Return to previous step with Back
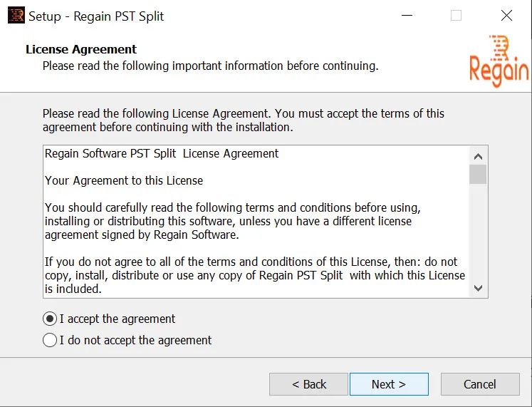This screenshot has height=407, width=532. tap(309, 384)
